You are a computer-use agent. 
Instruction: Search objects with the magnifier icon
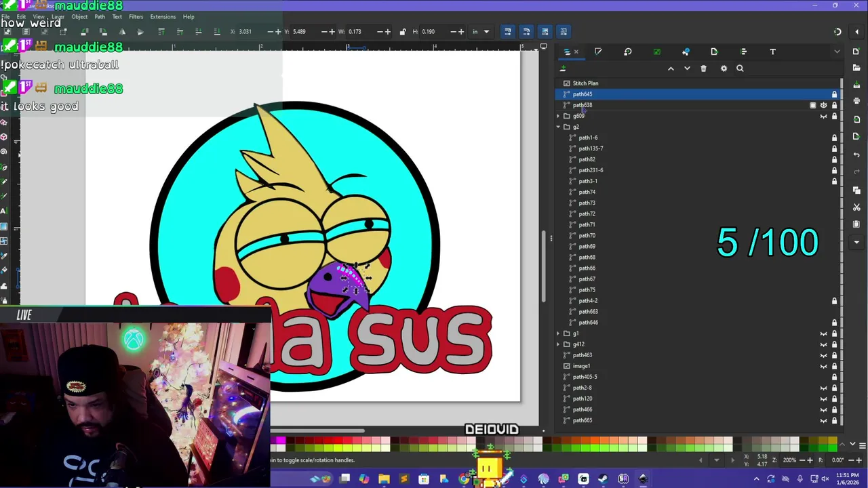point(740,68)
